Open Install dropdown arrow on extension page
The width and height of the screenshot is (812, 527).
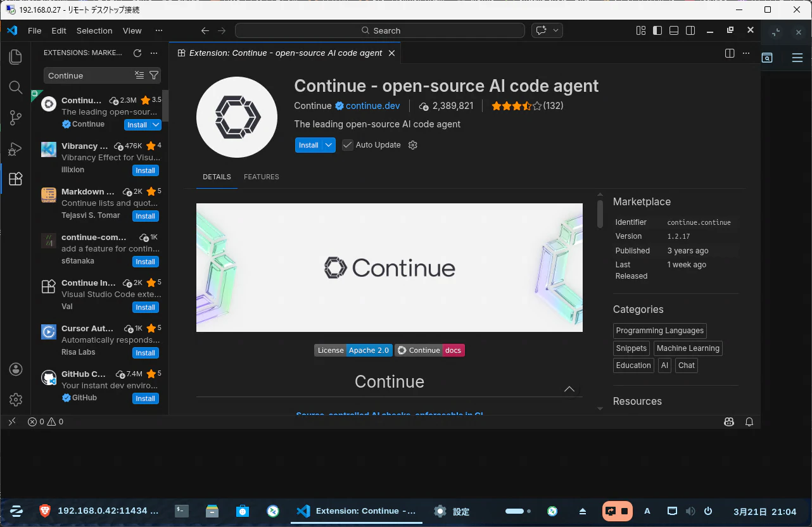329,145
